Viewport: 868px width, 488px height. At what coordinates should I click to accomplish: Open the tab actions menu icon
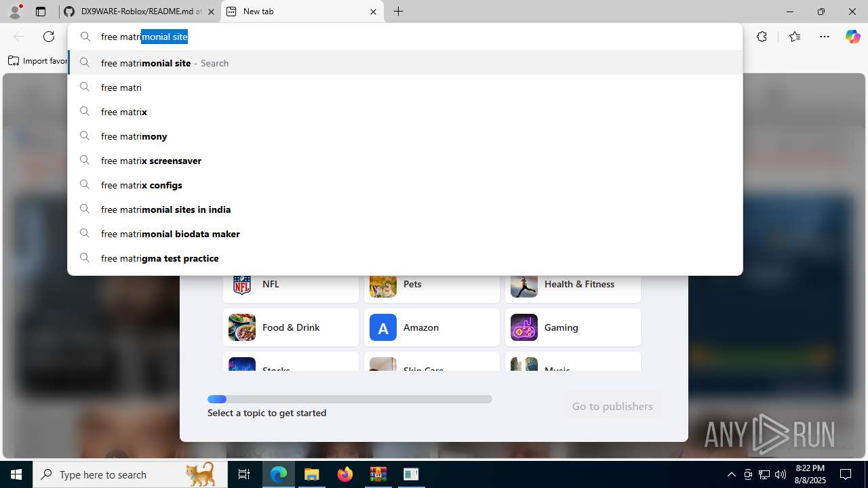(41, 12)
